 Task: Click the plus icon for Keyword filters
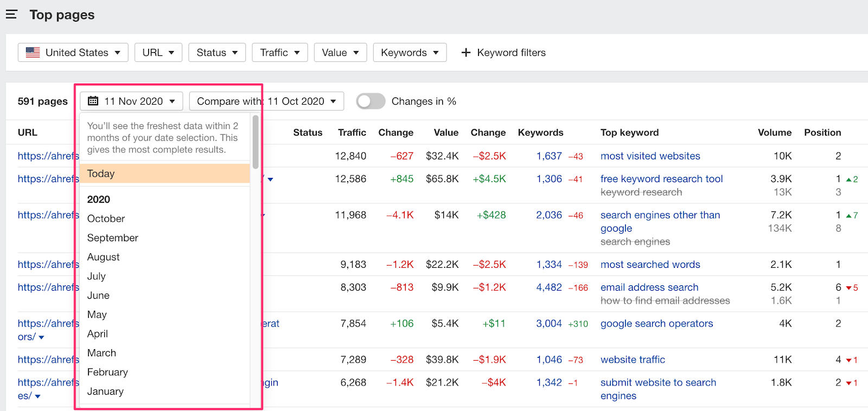465,53
